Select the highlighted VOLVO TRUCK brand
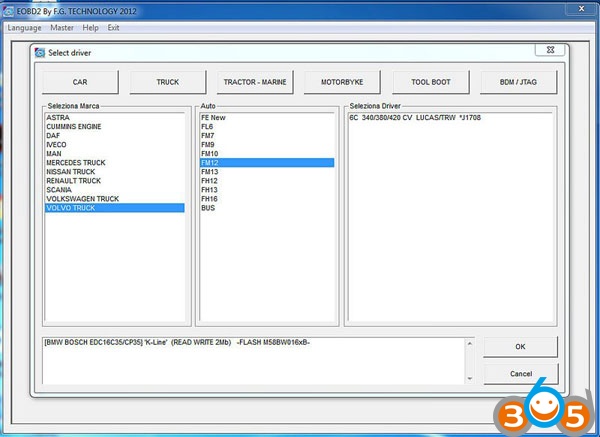This screenshot has width=600, height=437. (x=114, y=208)
